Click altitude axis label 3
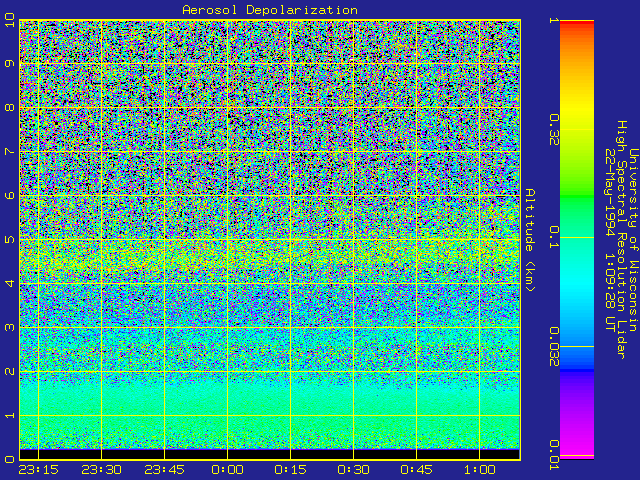The image size is (640, 480). coord(9,327)
